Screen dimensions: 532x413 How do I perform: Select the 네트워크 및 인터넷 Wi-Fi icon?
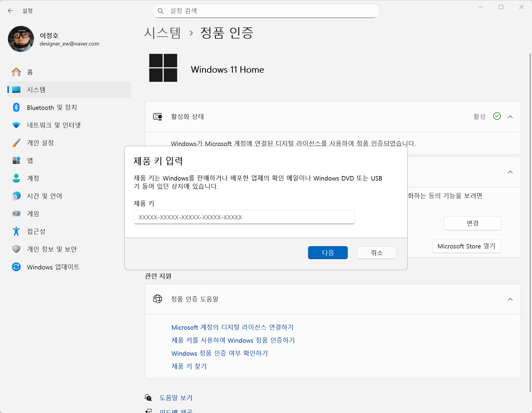tap(16, 125)
